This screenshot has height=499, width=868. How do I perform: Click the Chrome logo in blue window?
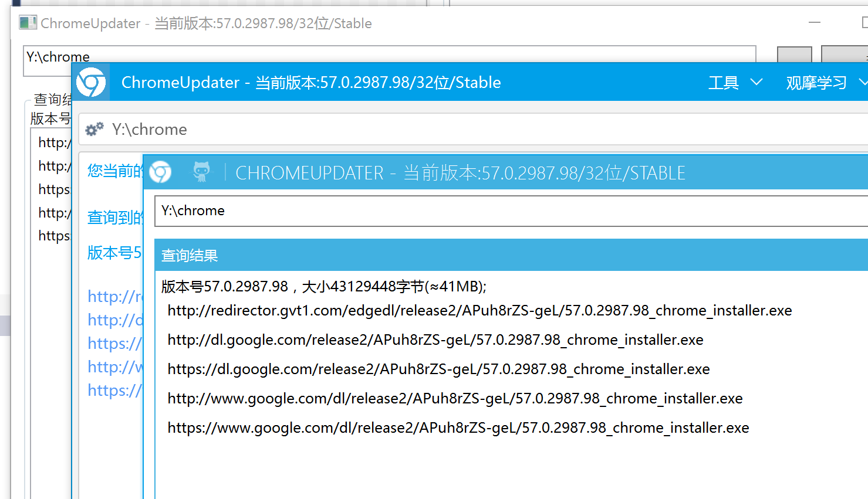click(91, 82)
